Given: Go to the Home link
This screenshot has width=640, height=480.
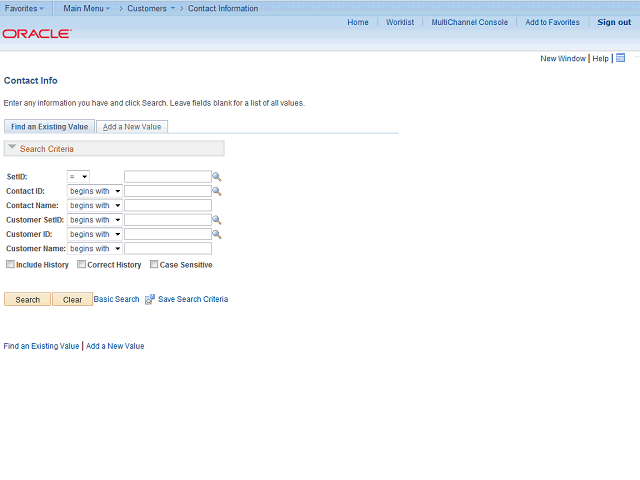Looking at the screenshot, I should (358, 22).
